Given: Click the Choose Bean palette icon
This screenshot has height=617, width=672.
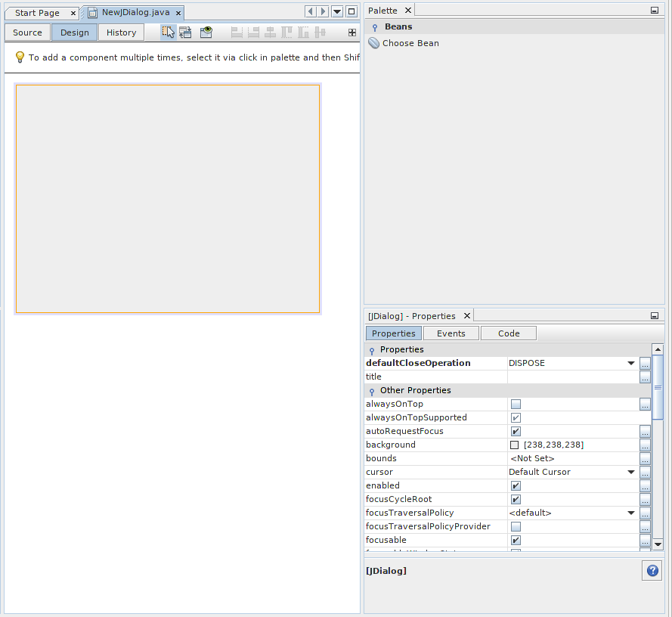Looking at the screenshot, I should point(374,43).
